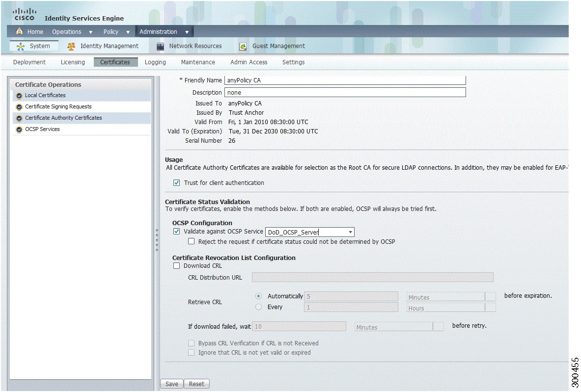Open Minutes dropdown for download retry wait
581x392 pixels.
pos(439,326)
